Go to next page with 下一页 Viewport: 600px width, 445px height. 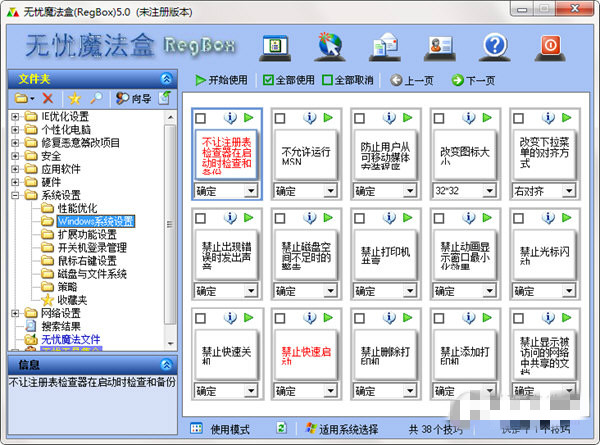click(x=473, y=80)
